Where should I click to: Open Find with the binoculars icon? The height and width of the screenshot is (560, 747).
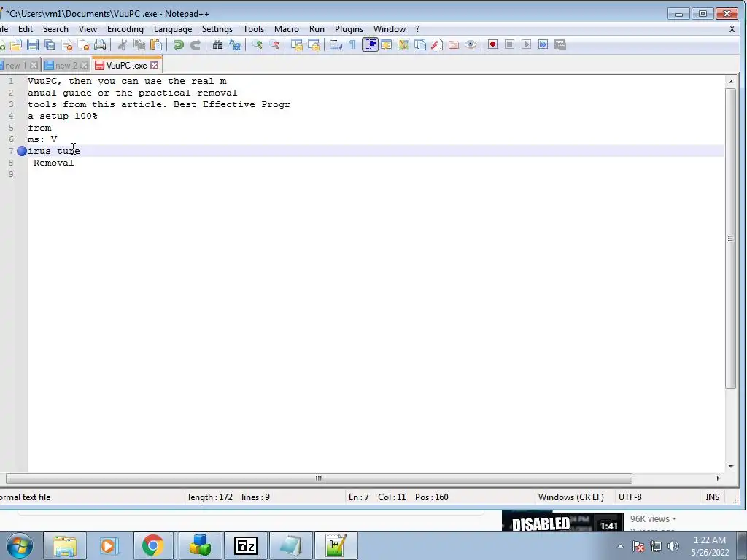[217, 44]
